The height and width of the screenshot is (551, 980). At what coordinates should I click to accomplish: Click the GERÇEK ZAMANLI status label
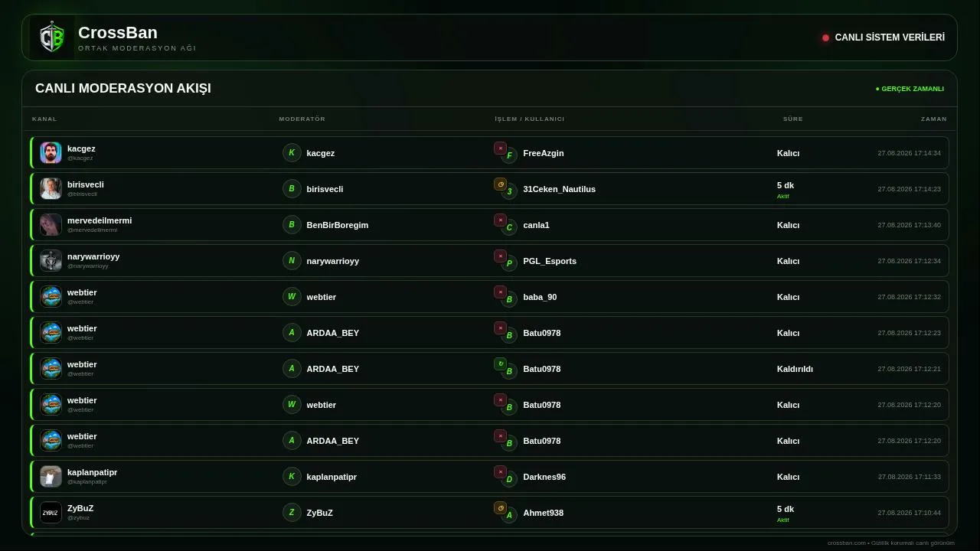point(910,89)
